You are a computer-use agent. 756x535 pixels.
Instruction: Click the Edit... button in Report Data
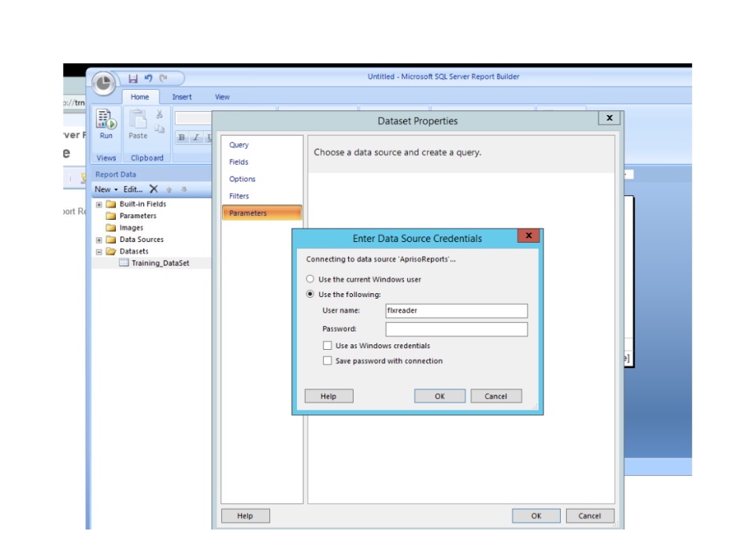pyautogui.click(x=133, y=189)
